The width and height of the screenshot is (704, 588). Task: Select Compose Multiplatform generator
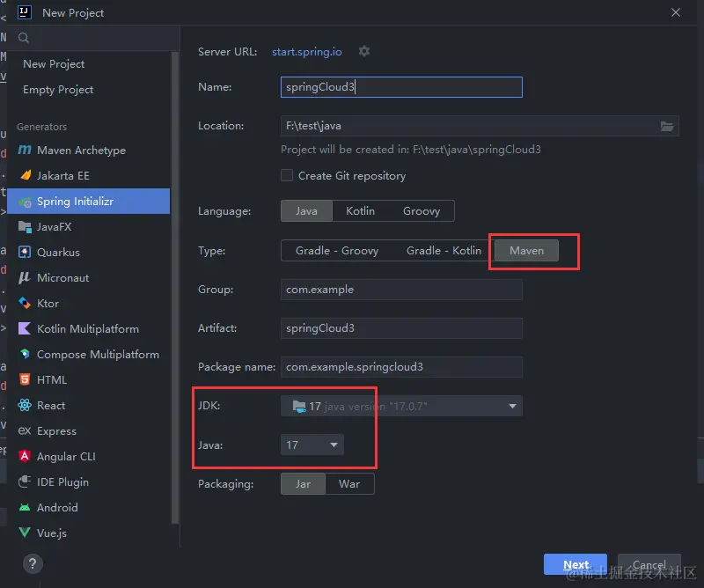click(x=98, y=355)
